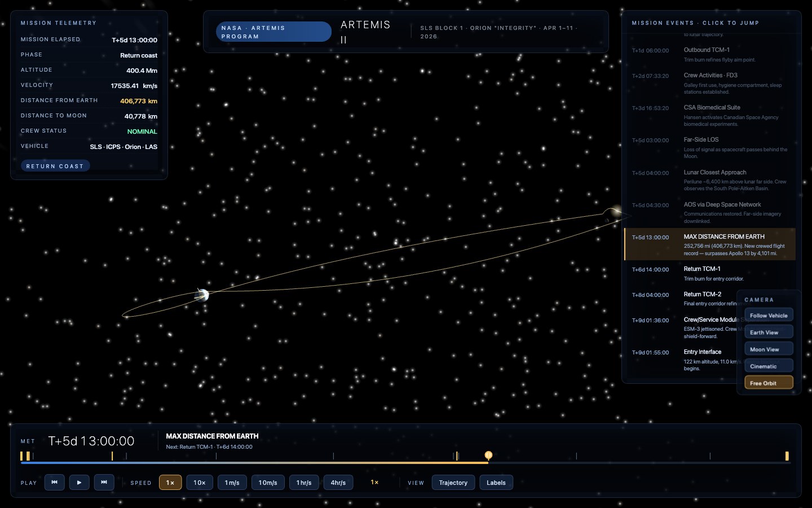Click the large MET clock readout
The image size is (812, 508).
point(91,441)
